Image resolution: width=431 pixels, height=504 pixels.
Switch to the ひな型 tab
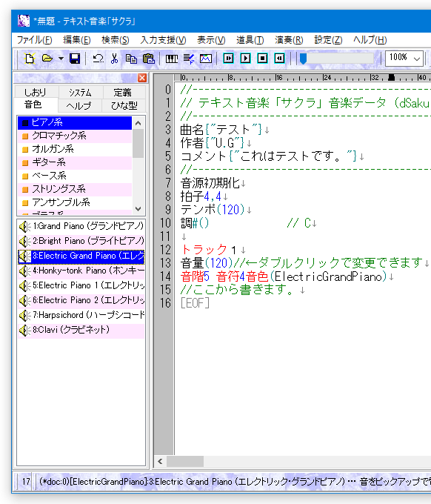[124, 105]
